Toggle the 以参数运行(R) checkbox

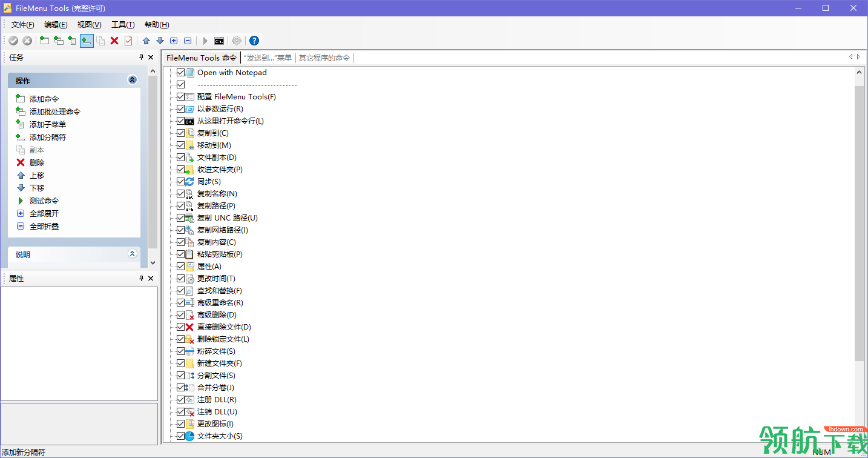point(180,109)
